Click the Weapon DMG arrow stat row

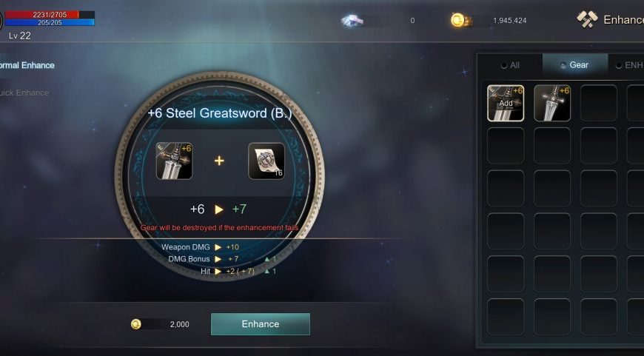click(x=201, y=247)
